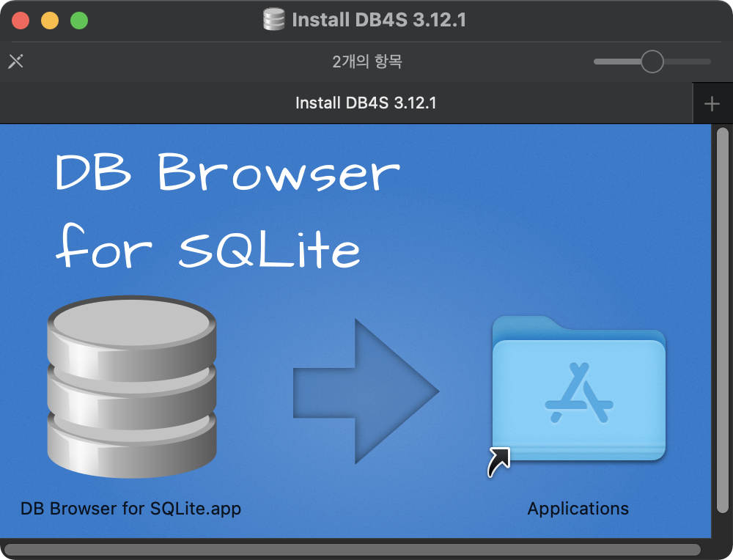The image size is (733, 560).
Task: Click the vertical scrollbar
Action: (722, 320)
